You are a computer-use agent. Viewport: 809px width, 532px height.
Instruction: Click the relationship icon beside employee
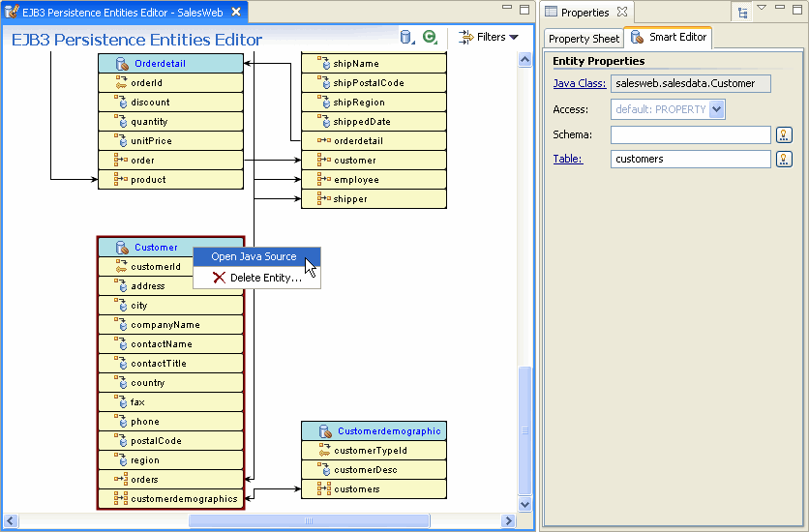(324, 179)
